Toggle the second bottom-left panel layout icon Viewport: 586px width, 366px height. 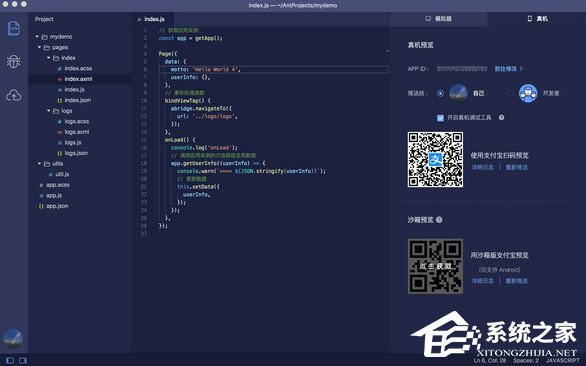[23, 360]
